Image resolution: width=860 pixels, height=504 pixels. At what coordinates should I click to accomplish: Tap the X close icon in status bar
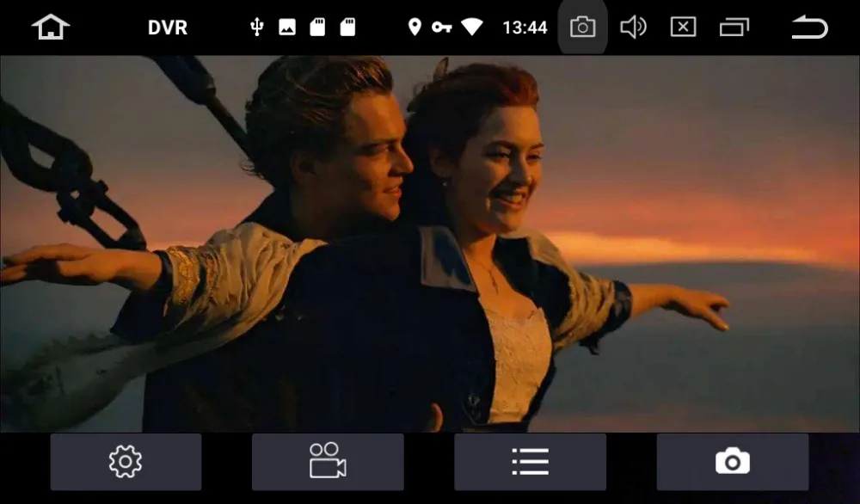pyautogui.click(x=682, y=27)
